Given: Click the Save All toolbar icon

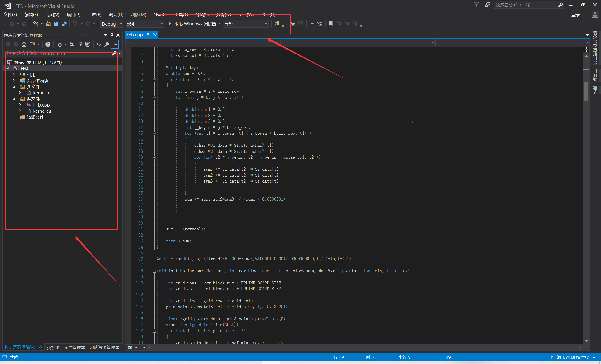Looking at the screenshot, I should click(64, 24).
